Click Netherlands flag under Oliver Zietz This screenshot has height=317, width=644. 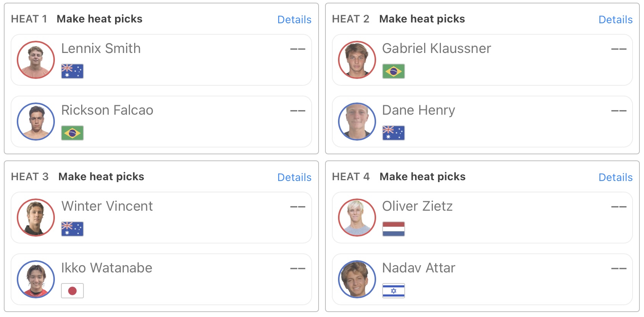394,229
